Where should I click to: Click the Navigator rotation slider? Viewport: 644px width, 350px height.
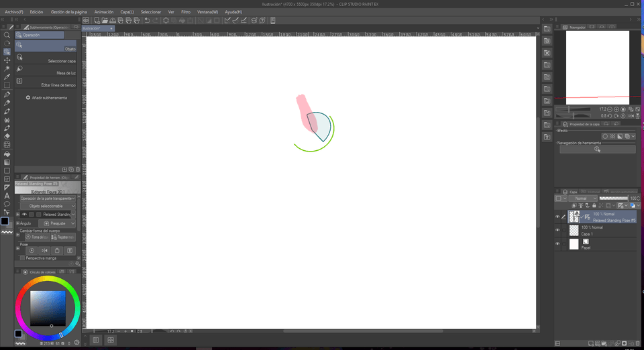pos(573,116)
